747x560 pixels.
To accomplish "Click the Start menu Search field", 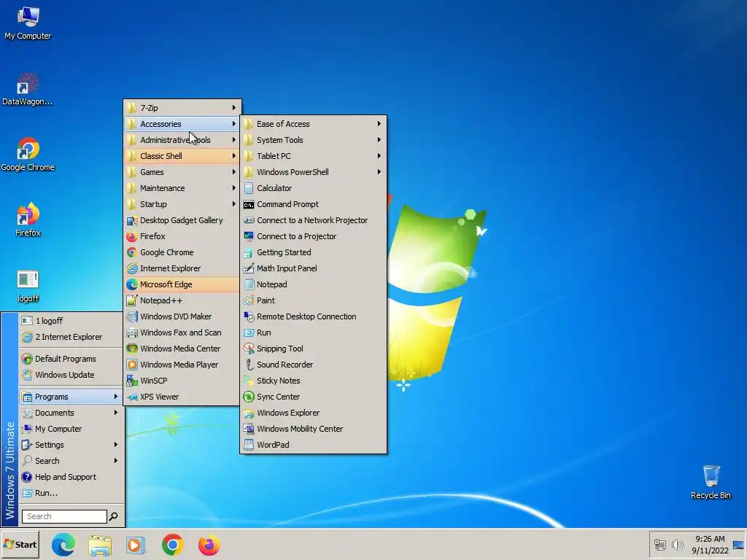I will coord(64,516).
